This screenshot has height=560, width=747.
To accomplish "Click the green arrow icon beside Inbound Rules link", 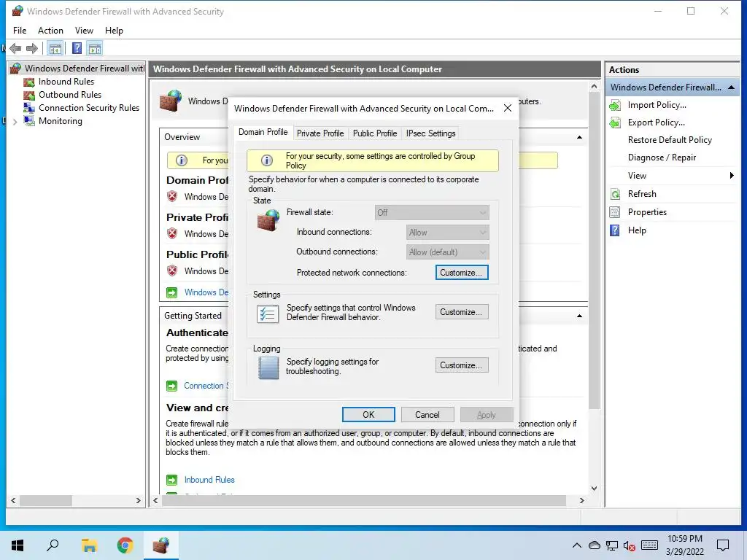I will pos(171,480).
